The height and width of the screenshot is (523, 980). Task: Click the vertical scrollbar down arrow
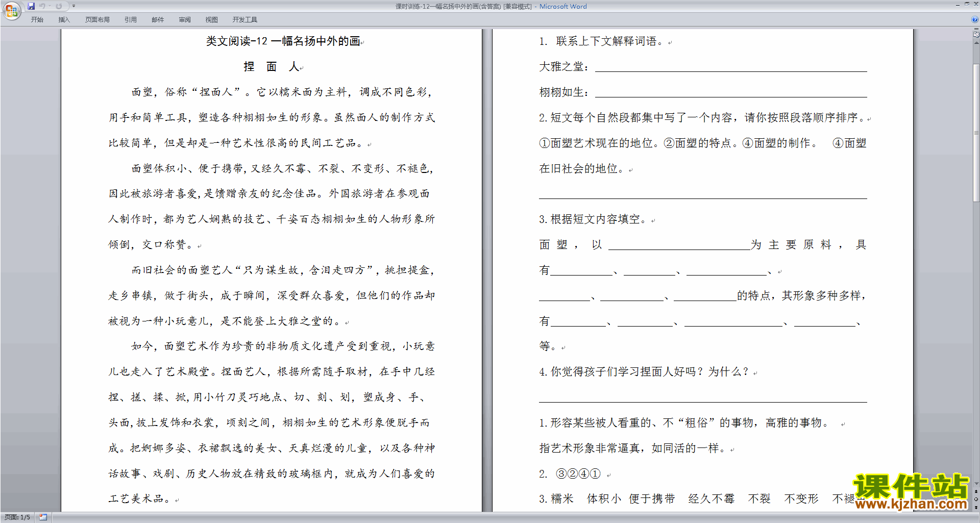[976, 484]
